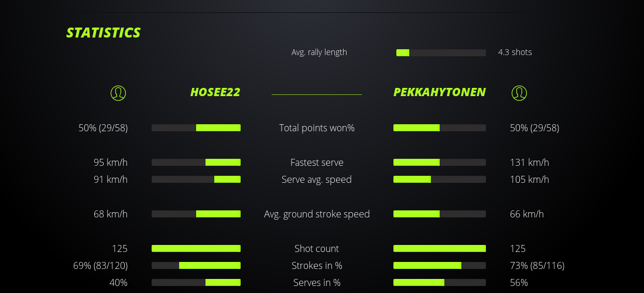Select the Fastest serve label
This screenshot has height=293, width=644.
(317, 162)
